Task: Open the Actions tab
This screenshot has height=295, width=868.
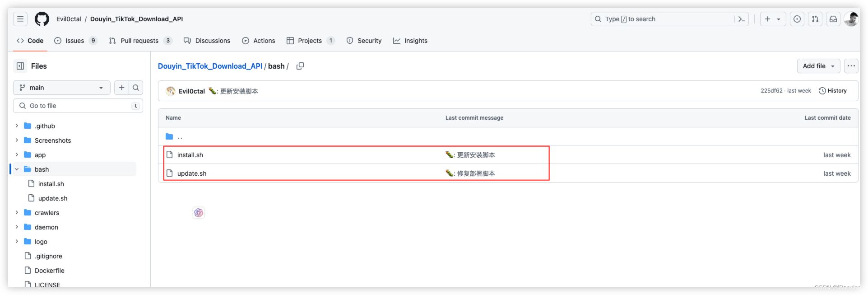Action: pos(259,41)
